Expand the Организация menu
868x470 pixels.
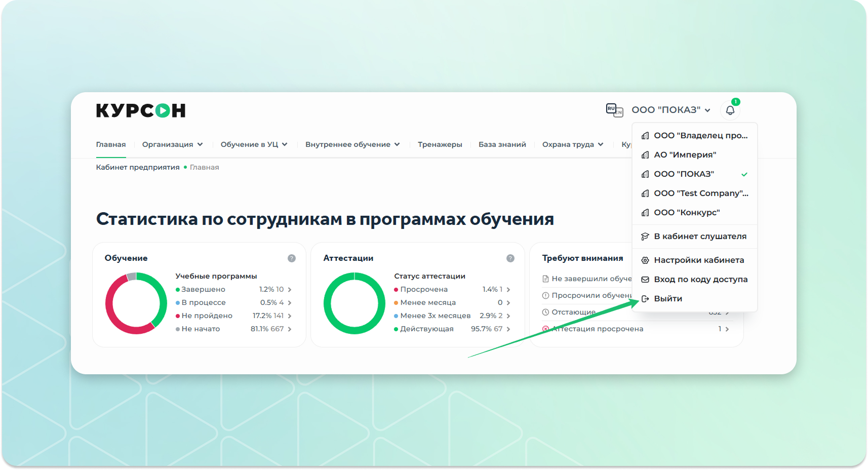(172, 144)
